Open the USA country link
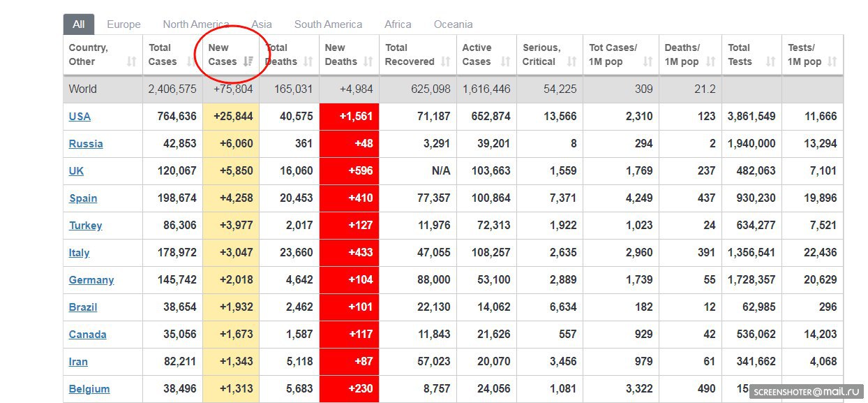The height and width of the screenshot is (403, 868). [80, 117]
